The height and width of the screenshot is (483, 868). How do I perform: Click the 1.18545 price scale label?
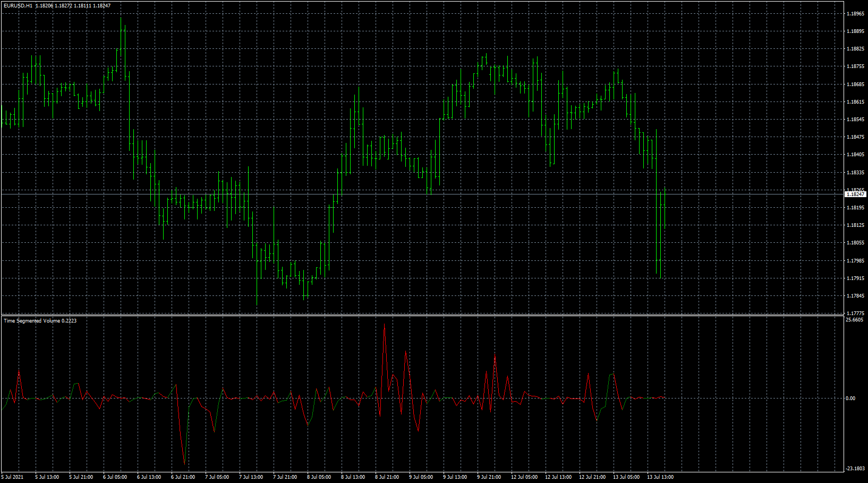(855, 120)
